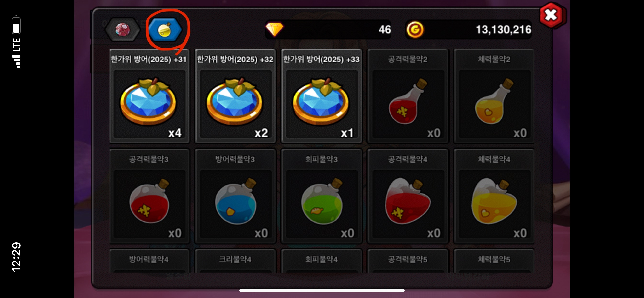This screenshot has height=298, width=644.
Task: Choose the 체력물약2 yellow potion
Action: [494, 96]
